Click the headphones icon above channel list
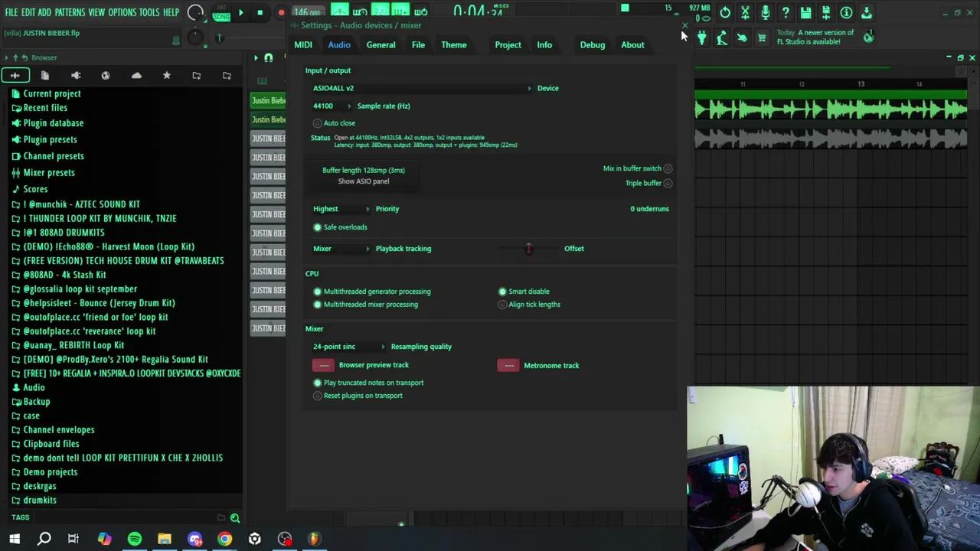The image size is (980, 551). tap(268, 58)
